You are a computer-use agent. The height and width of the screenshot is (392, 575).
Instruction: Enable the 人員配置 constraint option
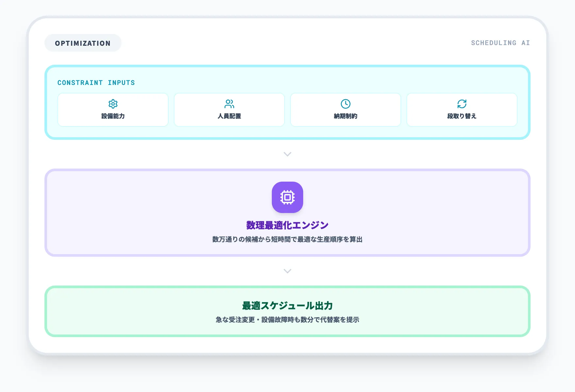coord(229,110)
